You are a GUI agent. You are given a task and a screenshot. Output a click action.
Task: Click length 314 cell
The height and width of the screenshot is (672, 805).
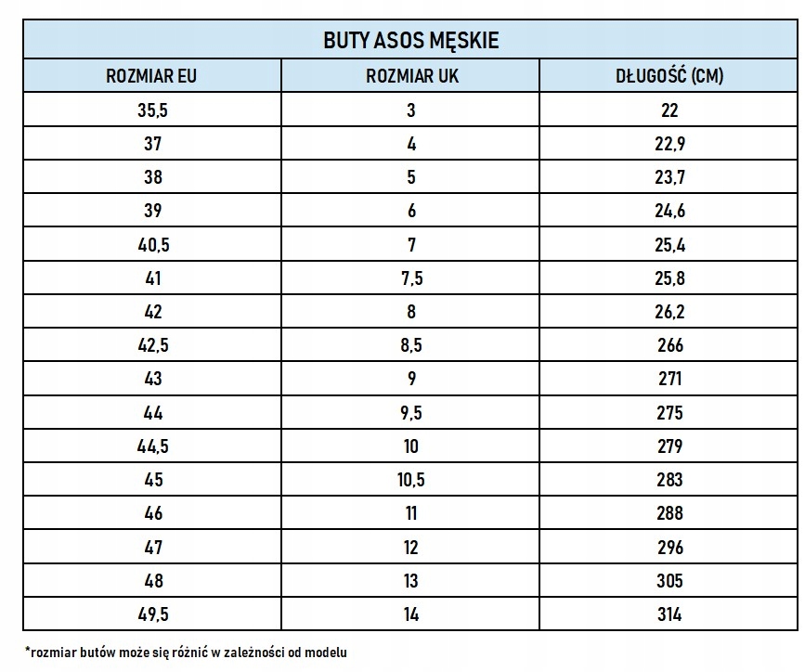669,614
